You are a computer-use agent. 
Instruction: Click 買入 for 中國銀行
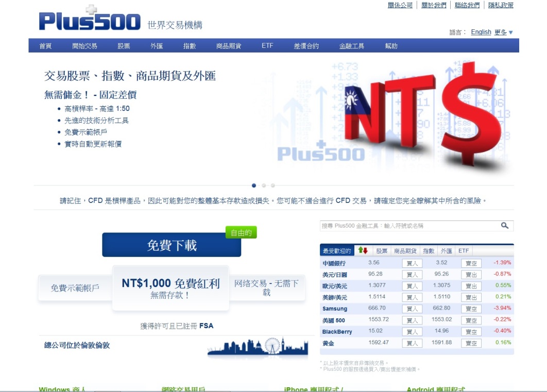point(412,263)
